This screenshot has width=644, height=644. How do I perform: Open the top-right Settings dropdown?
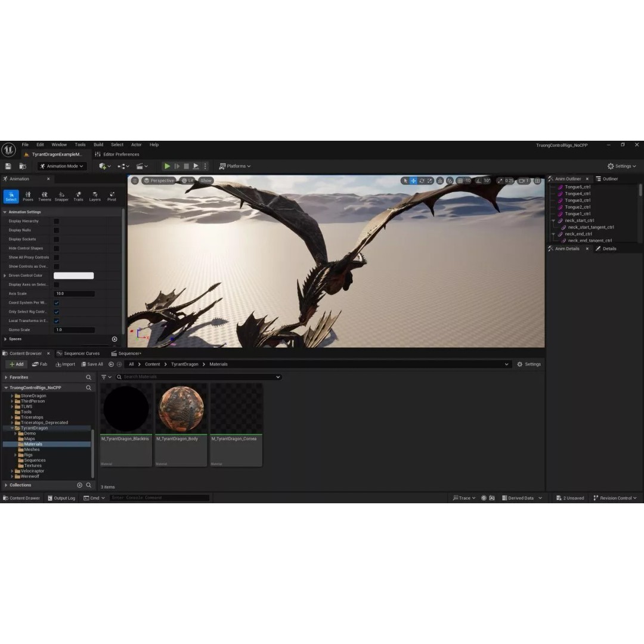pyautogui.click(x=621, y=166)
